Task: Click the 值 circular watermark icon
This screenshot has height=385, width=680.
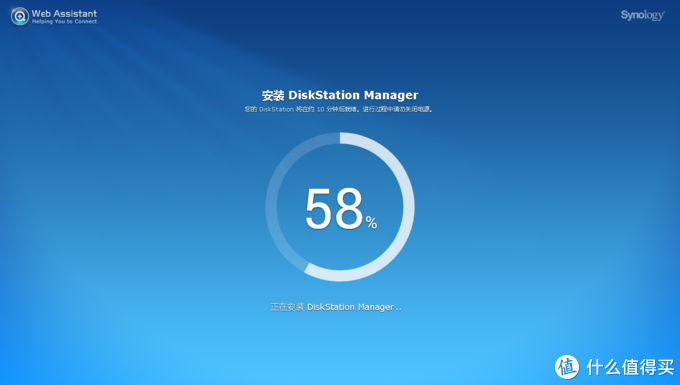Action: 567,367
